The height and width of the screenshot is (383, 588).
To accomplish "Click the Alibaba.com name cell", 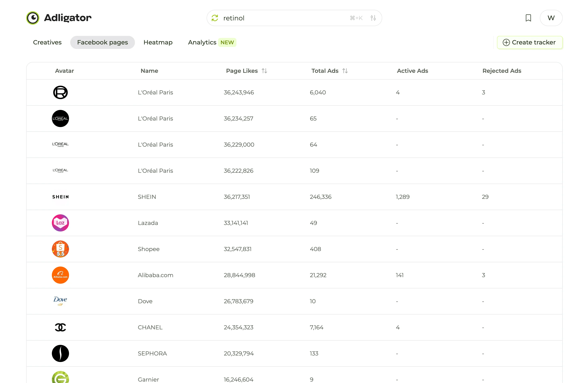I will pyautogui.click(x=155, y=275).
